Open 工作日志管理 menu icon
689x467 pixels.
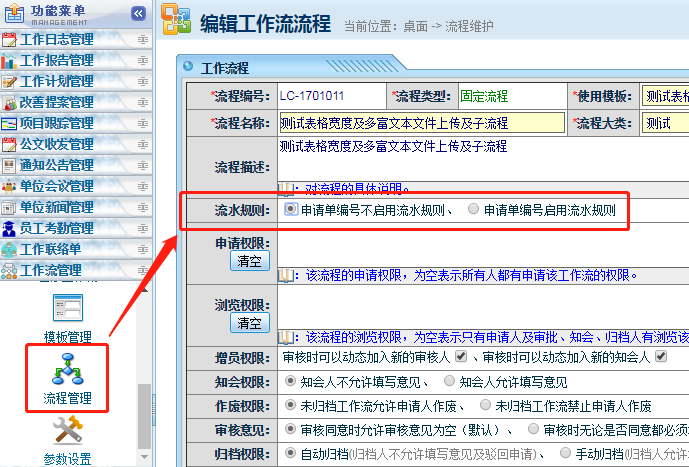pos(9,40)
